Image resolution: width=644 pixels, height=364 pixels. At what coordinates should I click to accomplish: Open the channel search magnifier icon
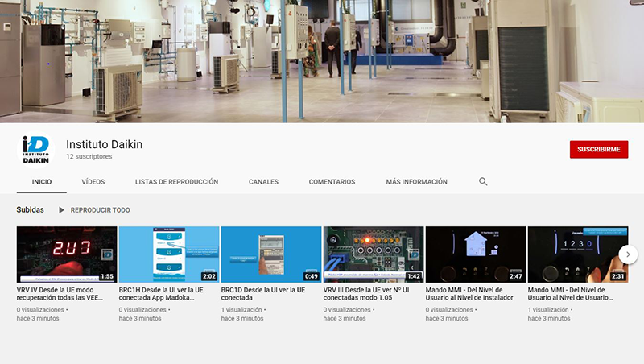click(x=483, y=181)
